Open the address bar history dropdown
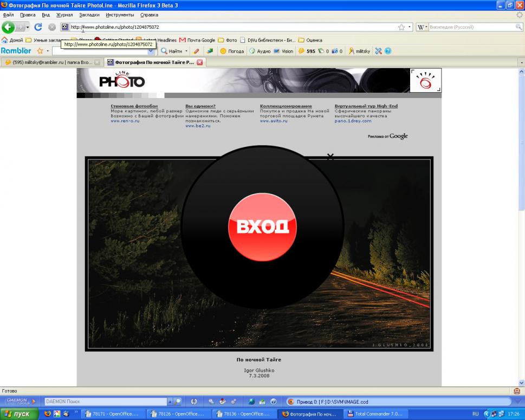This screenshot has width=525, height=420. [410, 27]
